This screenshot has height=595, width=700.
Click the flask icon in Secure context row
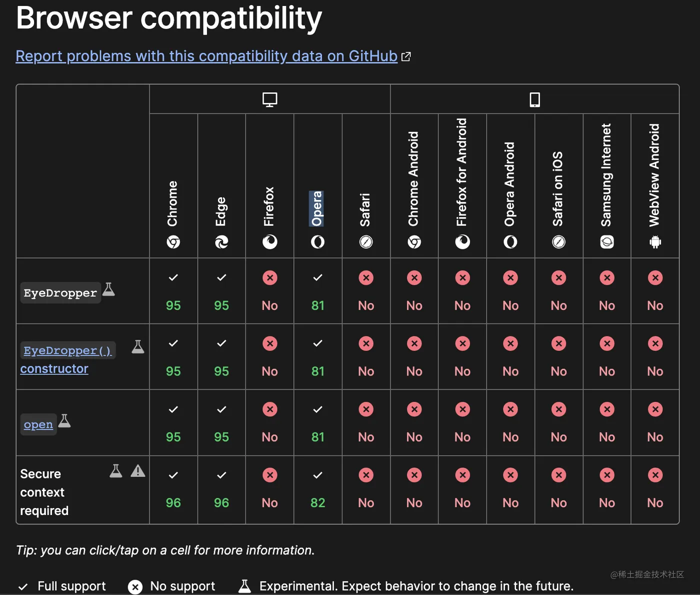pos(116,470)
